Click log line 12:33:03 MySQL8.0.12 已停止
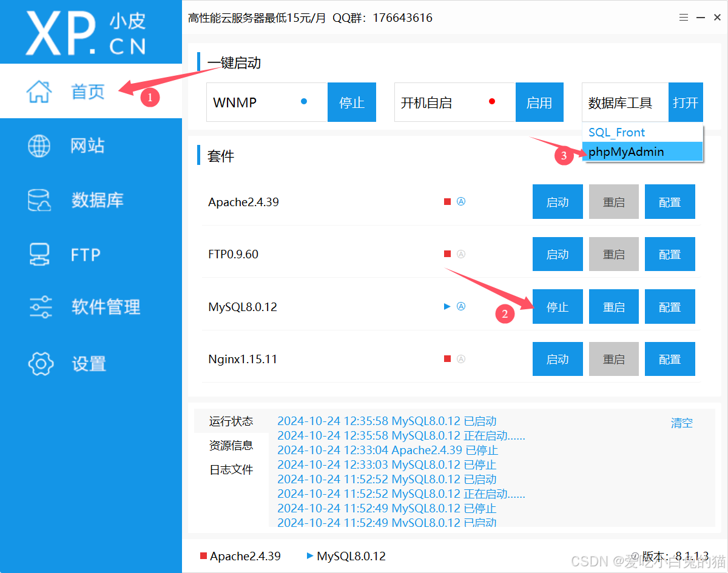This screenshot has height=573, width=728. pyautogui.click(x=387, y=464)
